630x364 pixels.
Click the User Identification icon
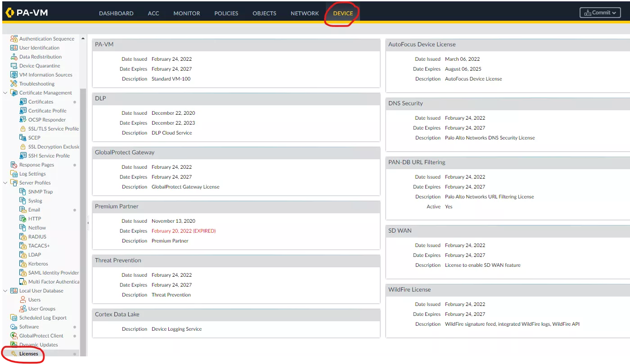tap(14, 48)
